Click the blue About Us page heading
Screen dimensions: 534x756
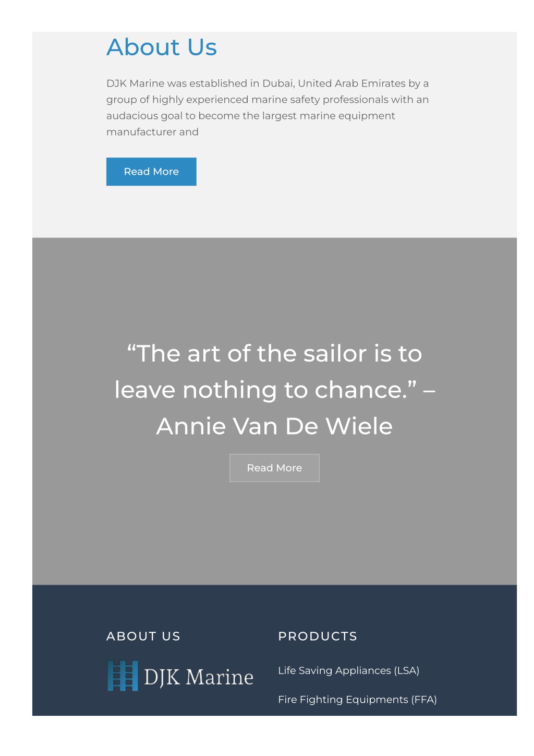(162, 47)
